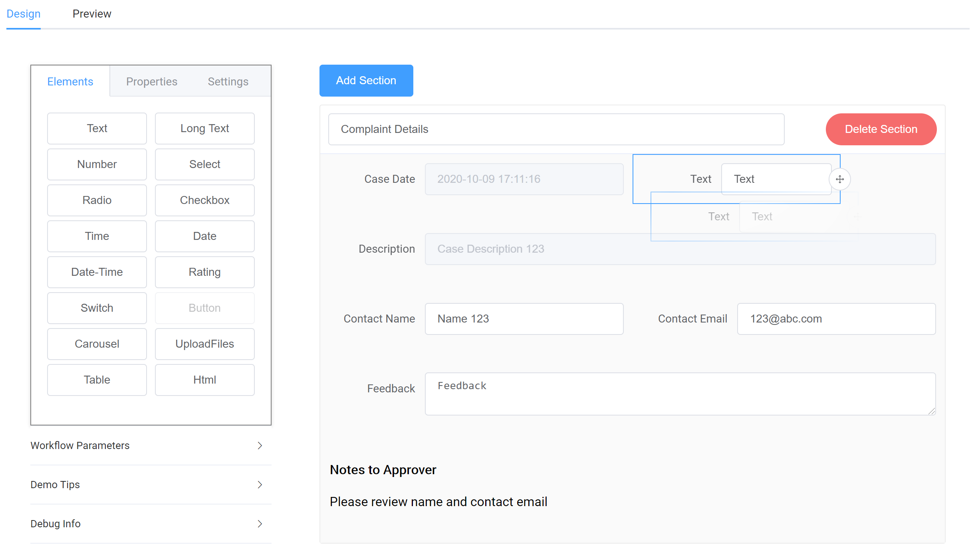Focus the Contact Email input
This screenshot has height=560, width=976.
[836, 319]
